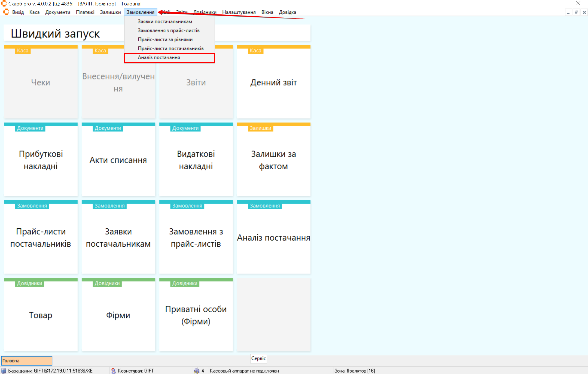The width and height of the screenshot is (588, 374).
Task: Click the Скарб pro app icon in title bar
Action: 4,4
